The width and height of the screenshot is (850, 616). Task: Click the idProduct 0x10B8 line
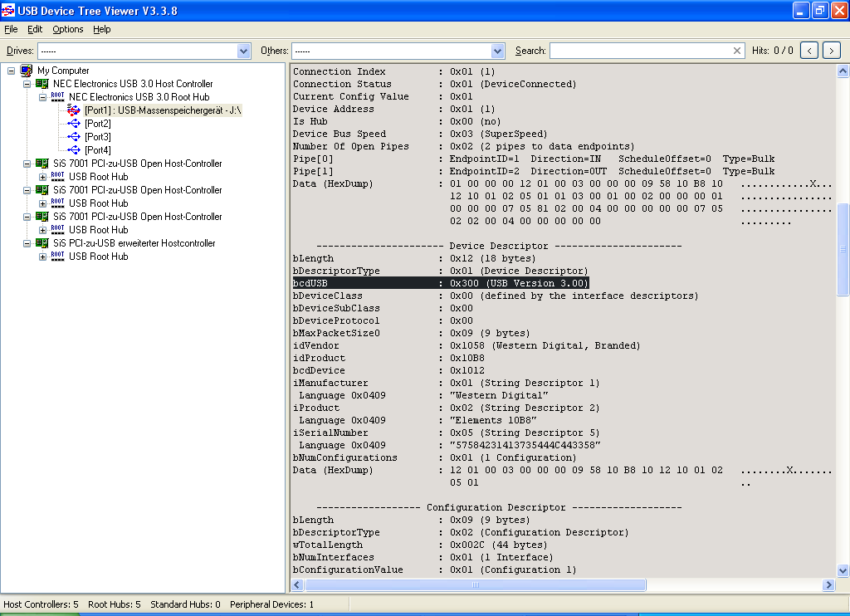point(388,358)
